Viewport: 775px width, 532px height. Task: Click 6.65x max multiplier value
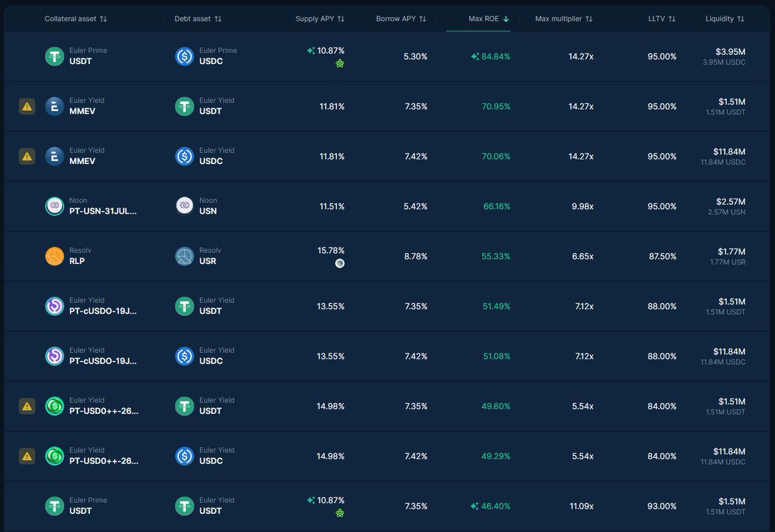pos(582,256)
